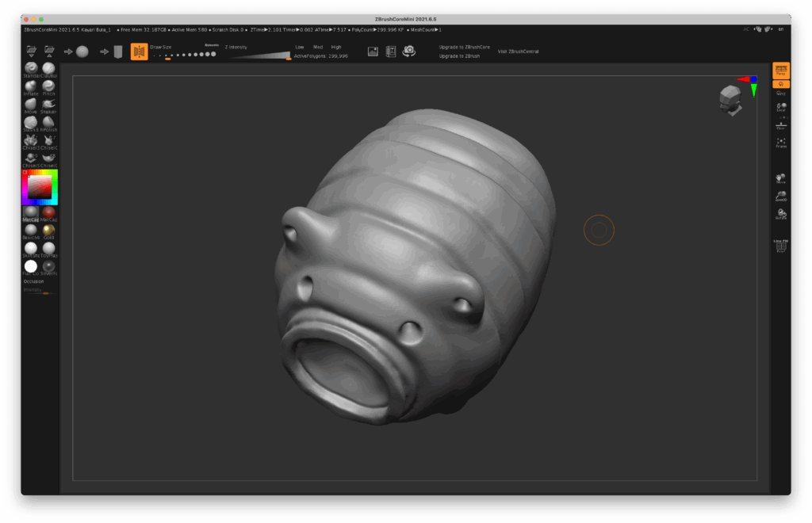Click the ActivePolygons count text
The height and width of the screenshot is (523, 812).
[320, 56]
